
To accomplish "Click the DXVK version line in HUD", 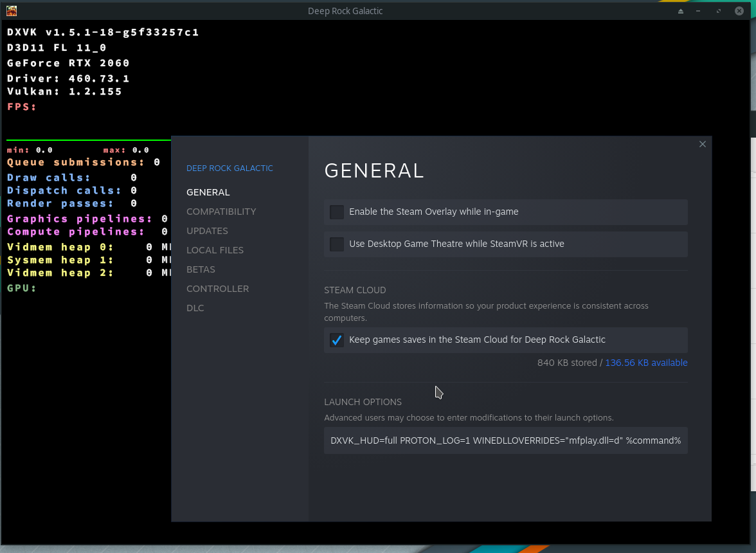I will [103, 32].
